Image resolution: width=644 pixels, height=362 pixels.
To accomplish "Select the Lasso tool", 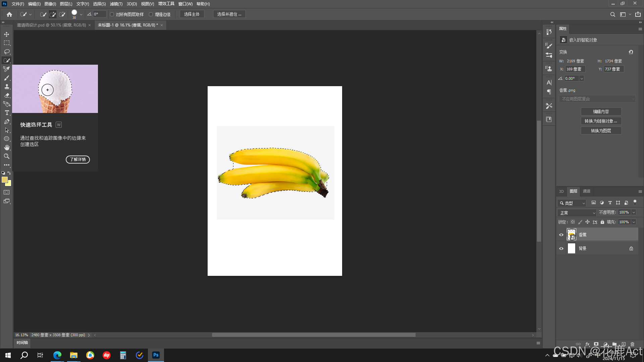I will point(6,52).
